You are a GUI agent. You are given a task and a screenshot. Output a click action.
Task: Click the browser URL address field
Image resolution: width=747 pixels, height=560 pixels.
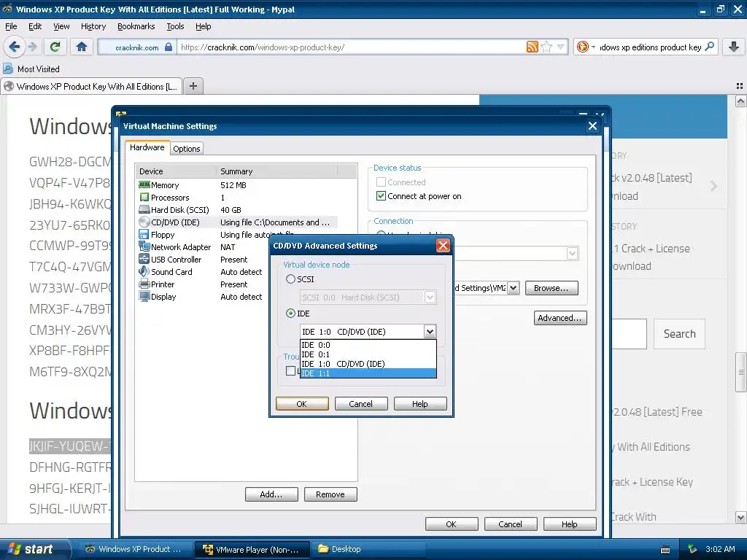[x=351, y=47]
